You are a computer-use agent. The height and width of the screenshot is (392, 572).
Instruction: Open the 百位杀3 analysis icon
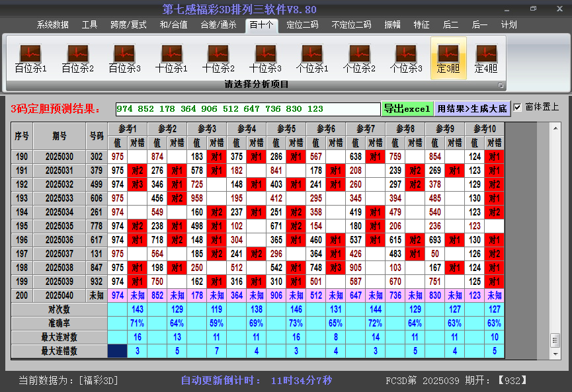[124, 59]
